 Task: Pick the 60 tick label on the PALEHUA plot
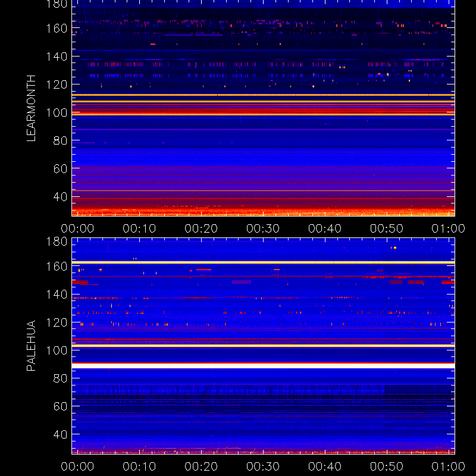[60, 406]
